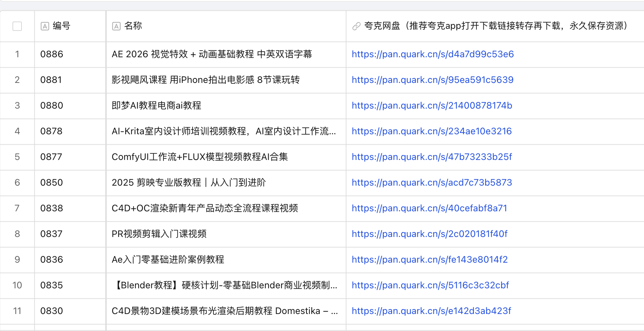Tick the select-all checkbox in the header
Viewport: 644px width, 331px height.
(x=17, y=26)
